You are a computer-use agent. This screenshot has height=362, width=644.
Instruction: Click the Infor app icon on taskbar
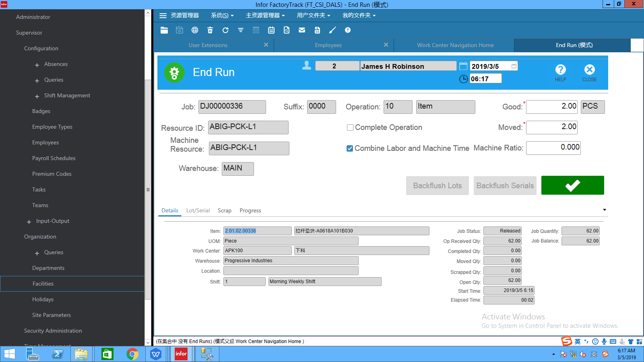(x=181, y=354)
